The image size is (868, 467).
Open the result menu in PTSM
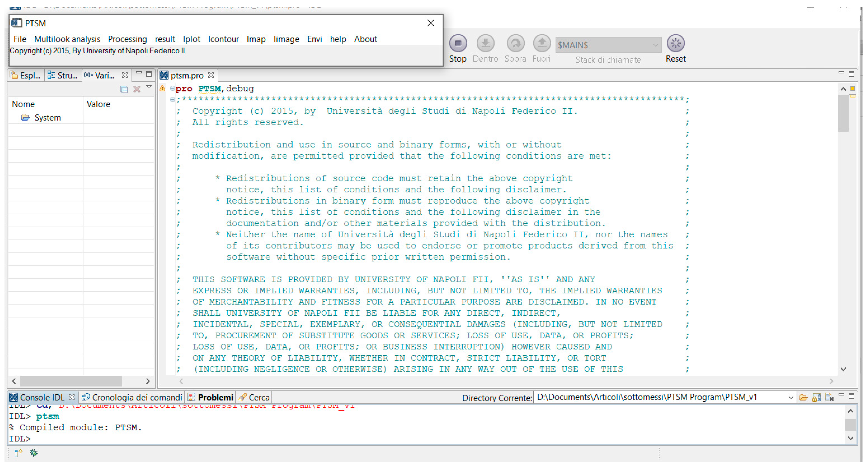click(x=165, y=39)
